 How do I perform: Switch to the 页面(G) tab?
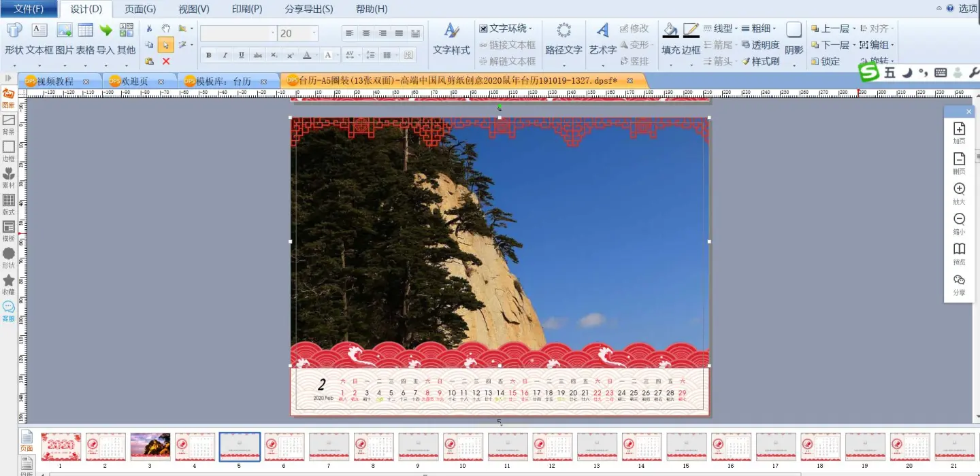pos(140,9)
